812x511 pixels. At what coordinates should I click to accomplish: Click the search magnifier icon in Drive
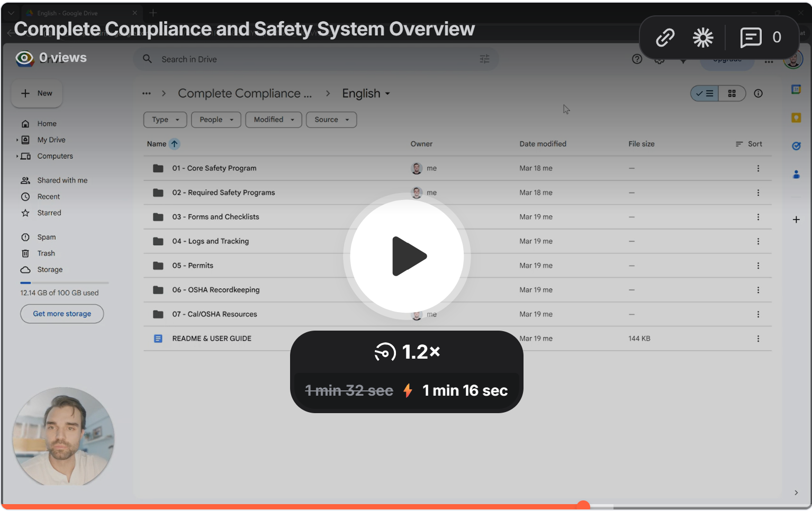(x=148, y=59)
